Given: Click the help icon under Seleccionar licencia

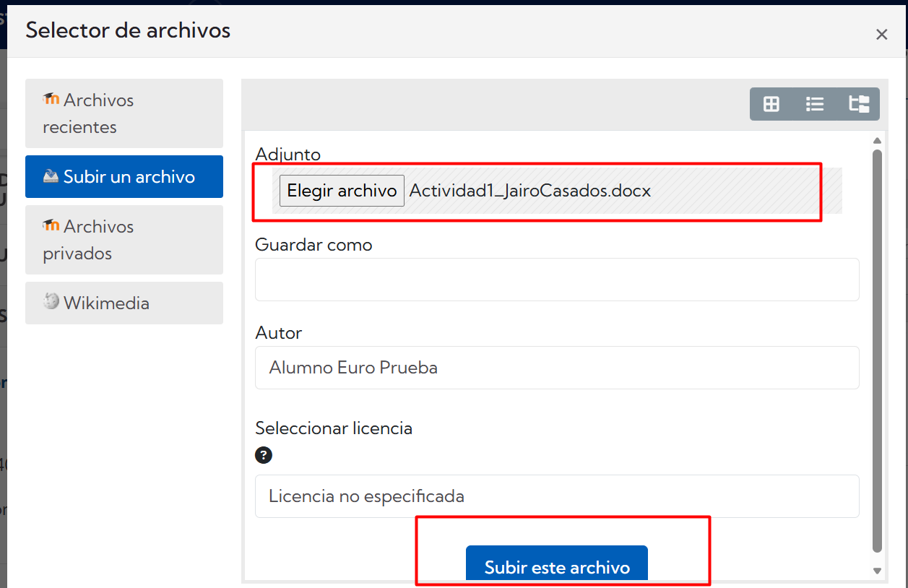Looking at the screenshot, I should pos(264,455).
